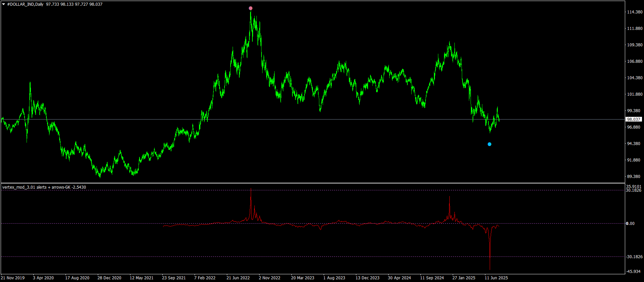Select the vertex_mod_3.01 indicator label
644x282 pixels.
[44, 187]
